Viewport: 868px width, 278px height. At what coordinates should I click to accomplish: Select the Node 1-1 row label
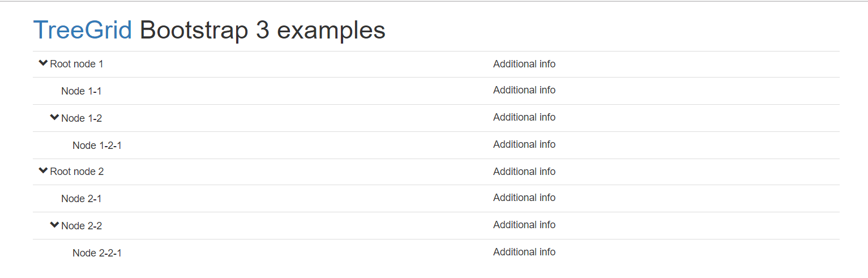[82, 91]
